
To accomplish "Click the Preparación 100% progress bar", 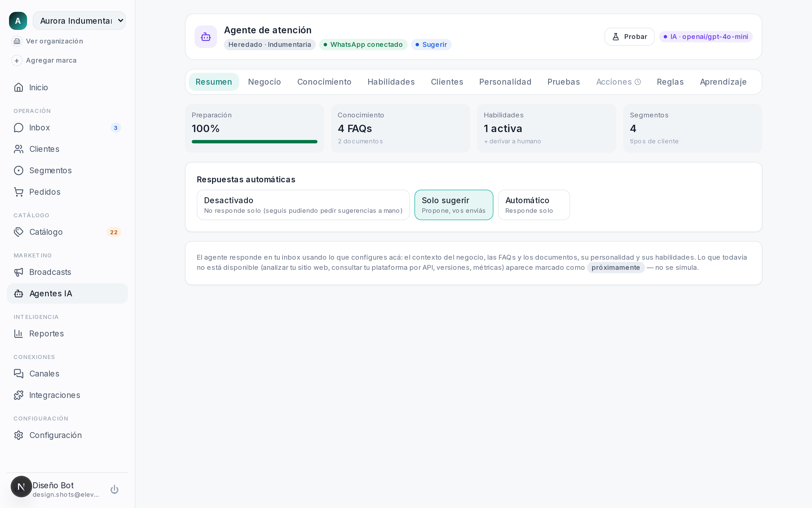I will 254,142.
